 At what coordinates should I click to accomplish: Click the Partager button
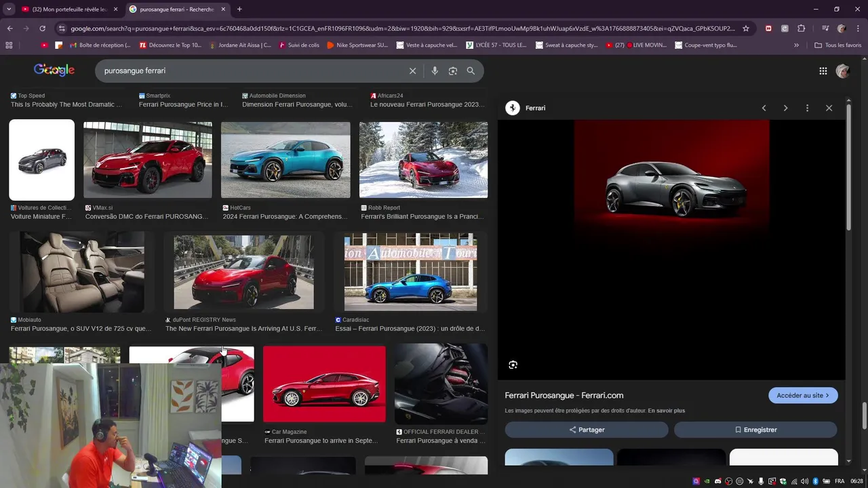587,430
